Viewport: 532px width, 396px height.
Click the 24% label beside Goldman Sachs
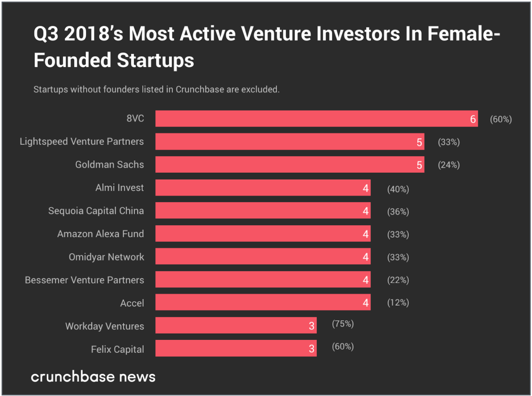(x=449, y=165)
